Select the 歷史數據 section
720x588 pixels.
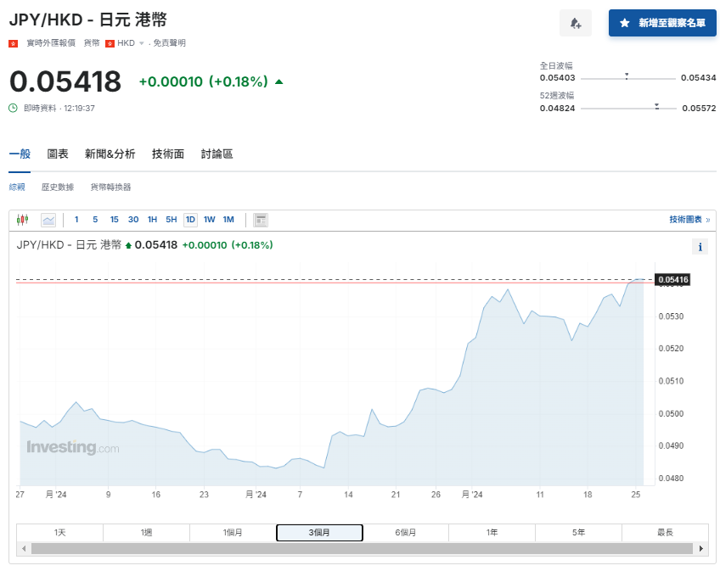(57, 186)
